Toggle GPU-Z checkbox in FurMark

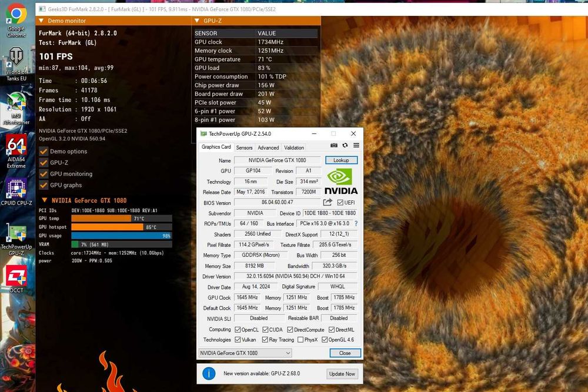pyautogui.click(x=44, y=163)
